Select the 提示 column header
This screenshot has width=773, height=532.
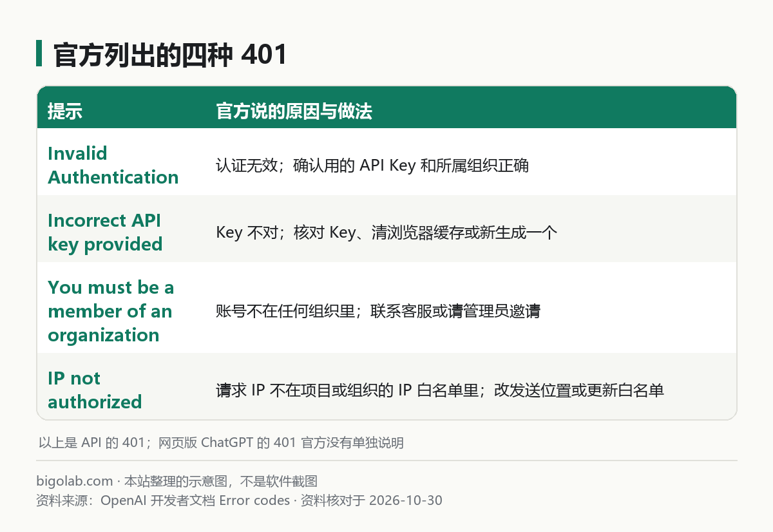(65, 111)
